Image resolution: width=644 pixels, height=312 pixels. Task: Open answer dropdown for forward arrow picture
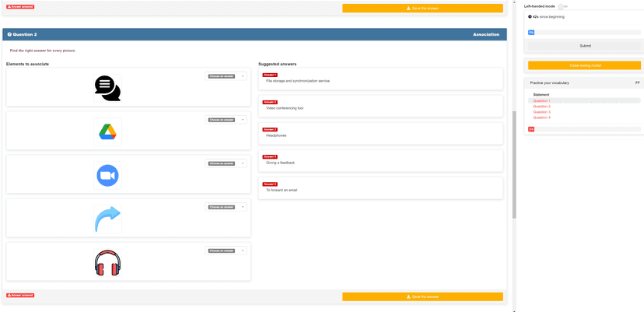point(226,207)
